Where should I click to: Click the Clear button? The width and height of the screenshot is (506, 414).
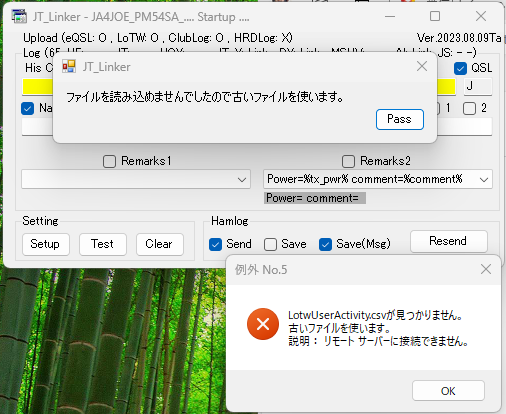pyautogui.click(x=159, y=244)
